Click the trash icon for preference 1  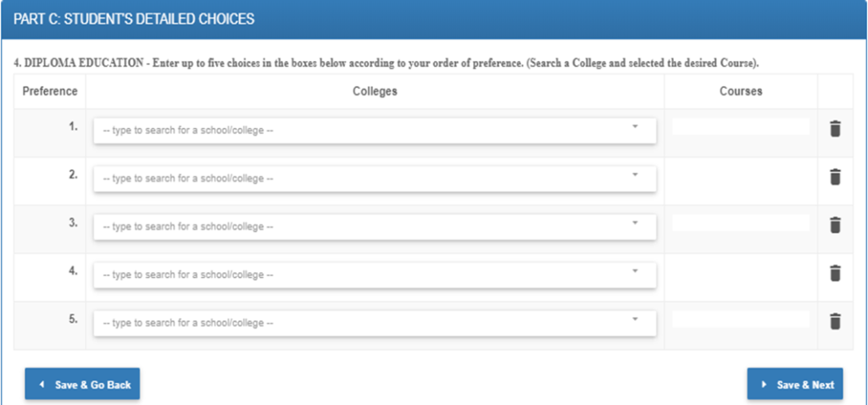click(835, 129)
